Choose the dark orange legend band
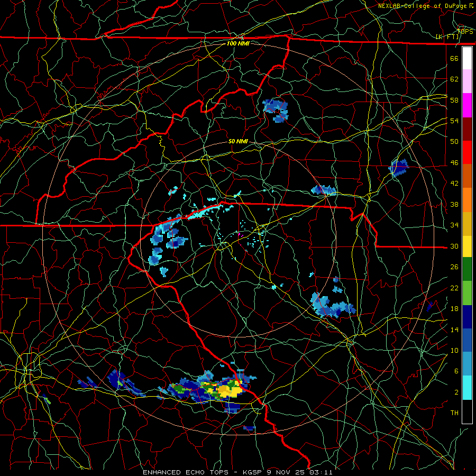Viewport: 476px width, 476px height. click(x=467, y=176)
